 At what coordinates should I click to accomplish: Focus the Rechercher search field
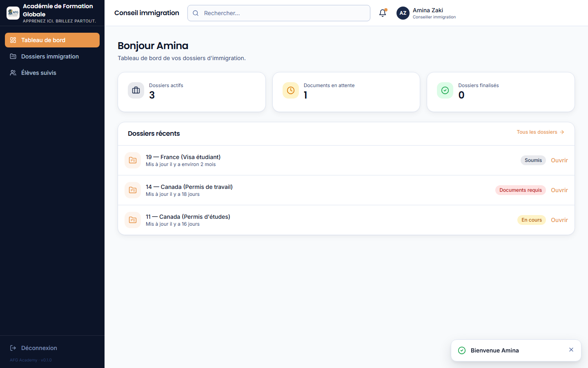click(279, 13)
